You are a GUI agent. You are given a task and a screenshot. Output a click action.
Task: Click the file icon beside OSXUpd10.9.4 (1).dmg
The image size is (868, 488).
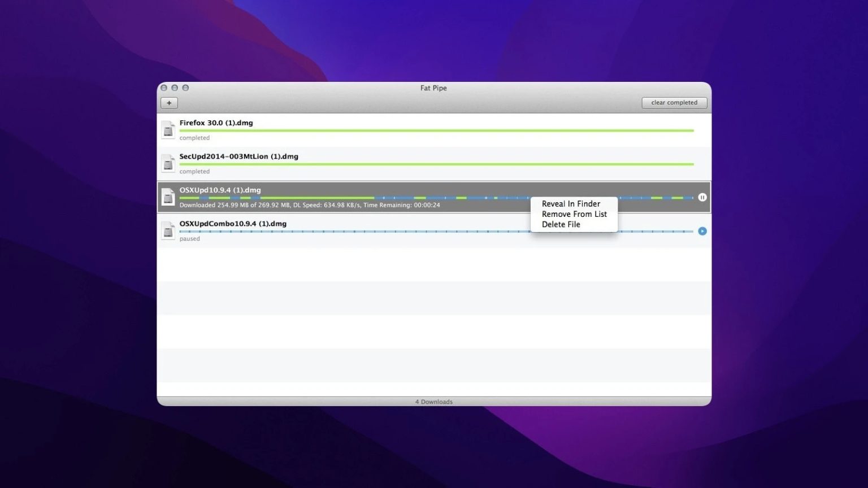[x=168, y=197]
